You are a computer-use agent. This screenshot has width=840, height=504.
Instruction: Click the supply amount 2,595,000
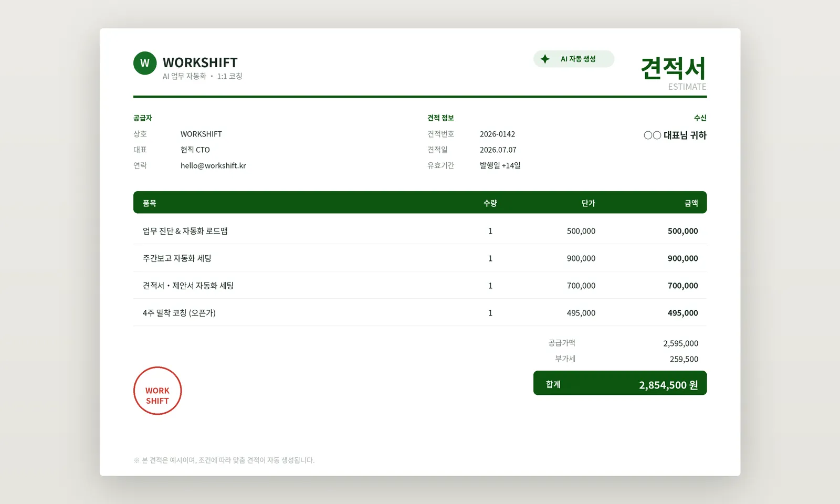coord(681,343)
